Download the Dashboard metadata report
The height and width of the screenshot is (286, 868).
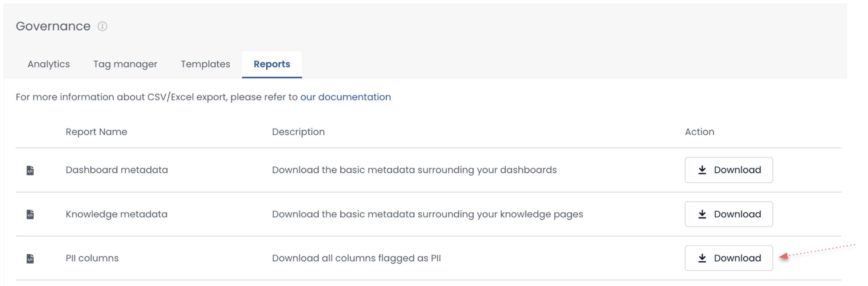[x=728, y=170]
